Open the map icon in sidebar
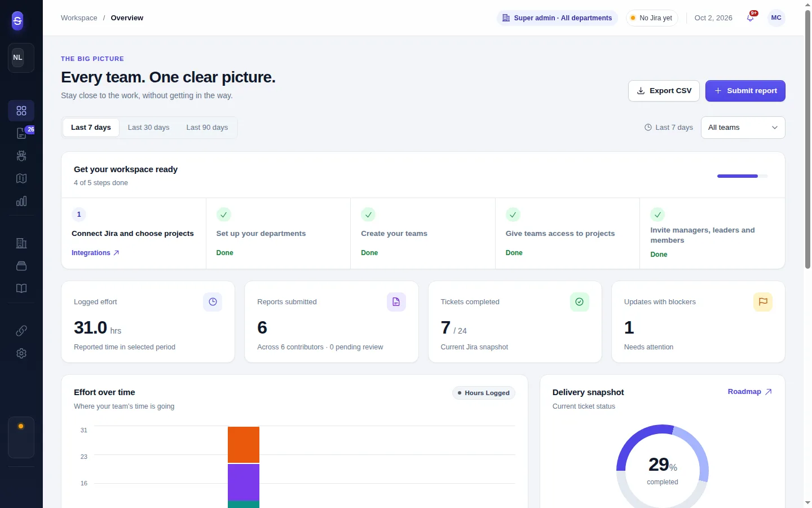Viewport: 812px width, 508px height. [21, 178]
